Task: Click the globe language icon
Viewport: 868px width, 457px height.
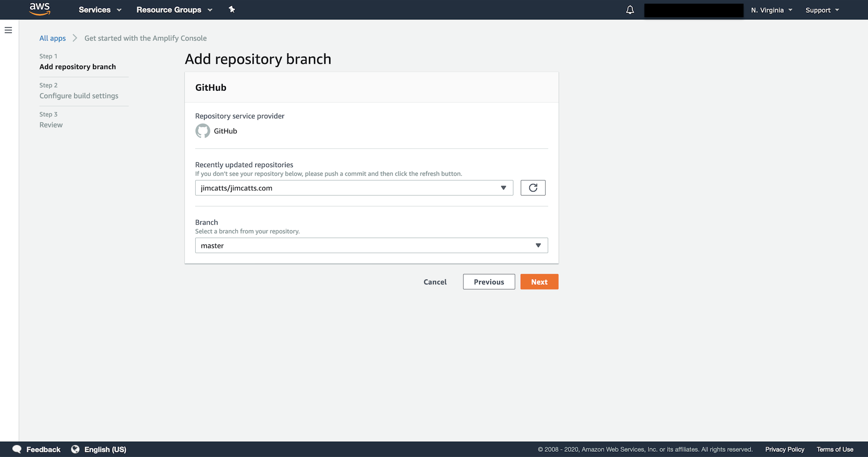Action: [75, 449]
